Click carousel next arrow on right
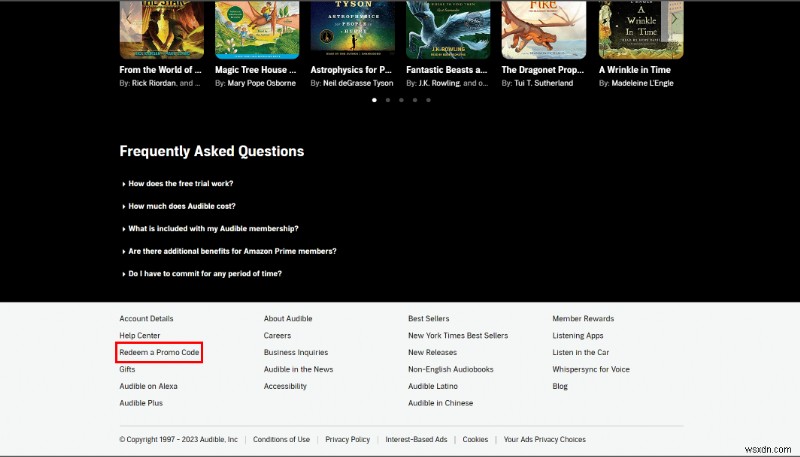This screenshot has width=800, height=457. point(674,18)
